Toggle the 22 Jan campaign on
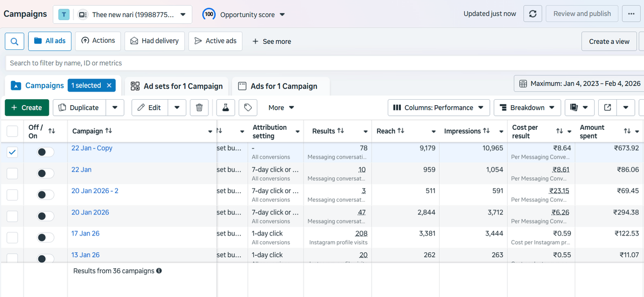 coord(45,173)
